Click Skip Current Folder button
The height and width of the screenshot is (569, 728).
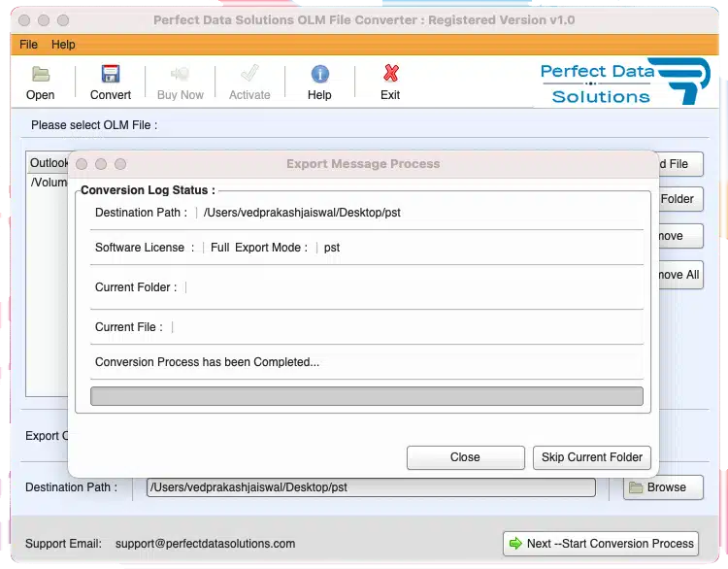click(x=592, y=457)
